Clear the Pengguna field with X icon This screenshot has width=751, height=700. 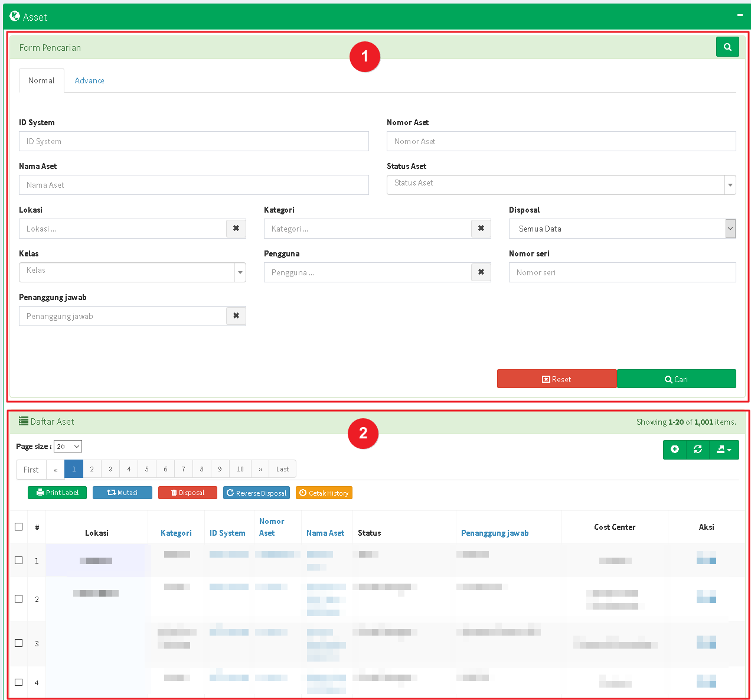click(x=481, y=272)
